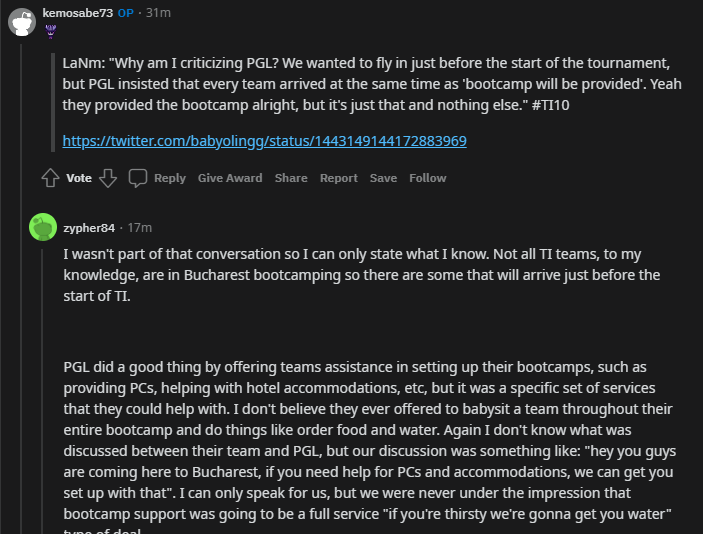Report kemosabe73's comment
703x534 pixels.
pyautogui.click(x=338, y=178)
